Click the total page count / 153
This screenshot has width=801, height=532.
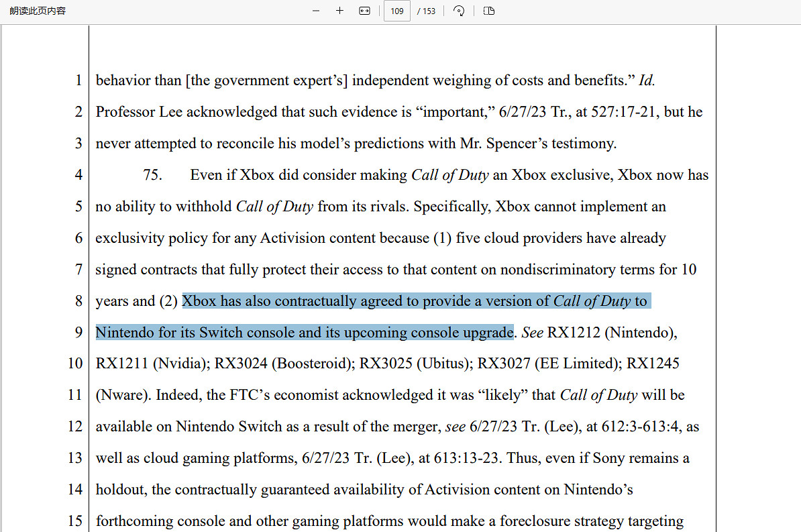coord(426,11)
